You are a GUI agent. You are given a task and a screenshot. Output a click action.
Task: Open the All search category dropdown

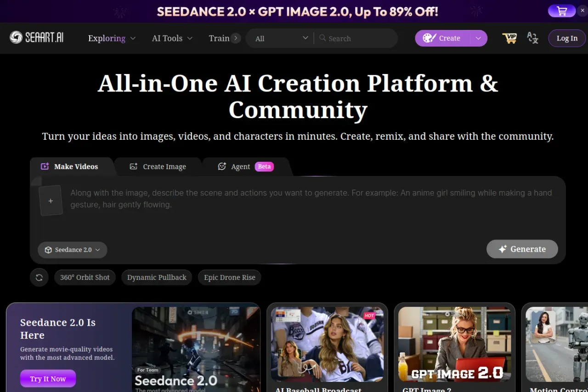point(282,38)
